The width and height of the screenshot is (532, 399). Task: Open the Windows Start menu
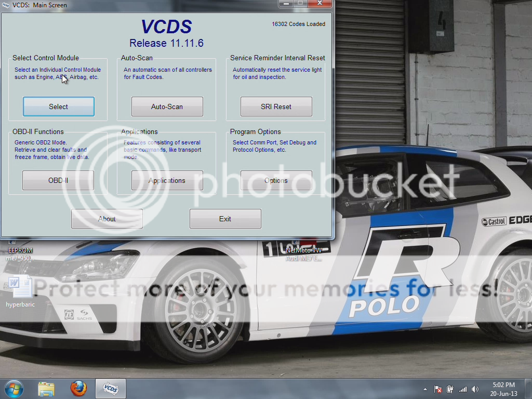(14, 389)
